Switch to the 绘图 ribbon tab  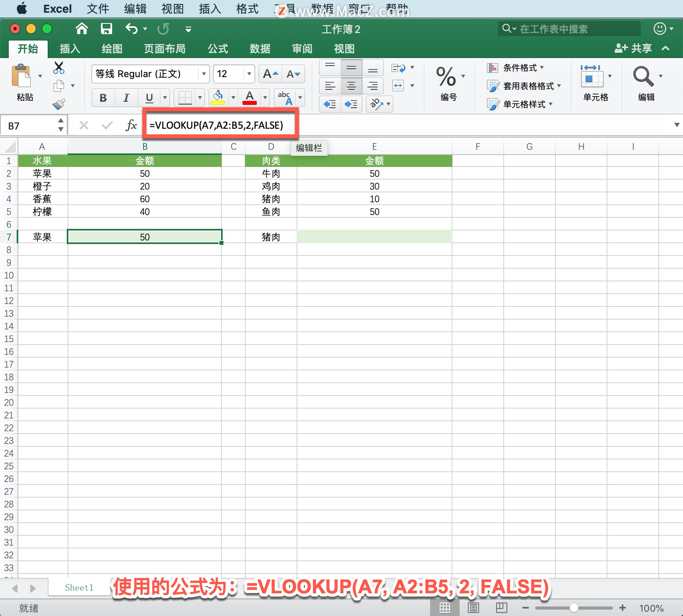[112, 49]
